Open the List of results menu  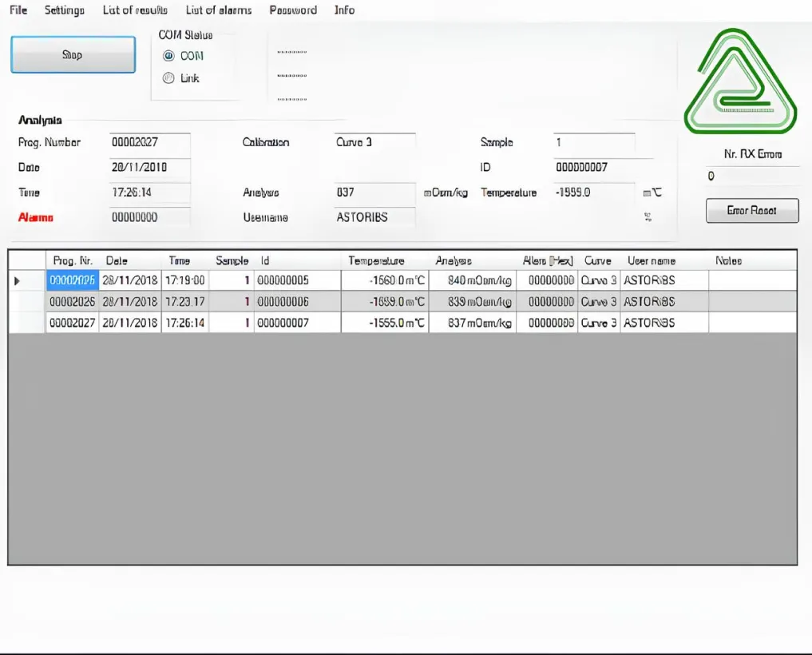point(135,10)
